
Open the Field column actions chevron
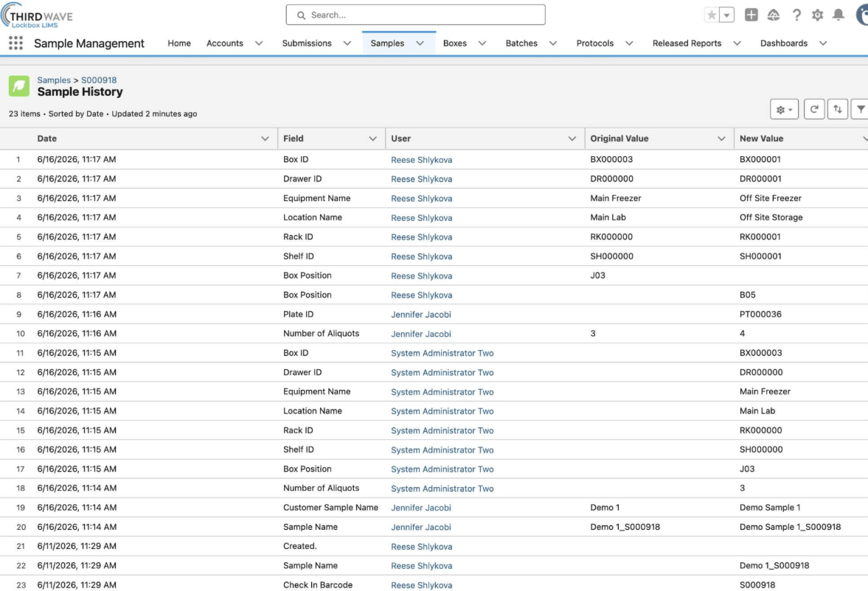click(x=372, y=139)
